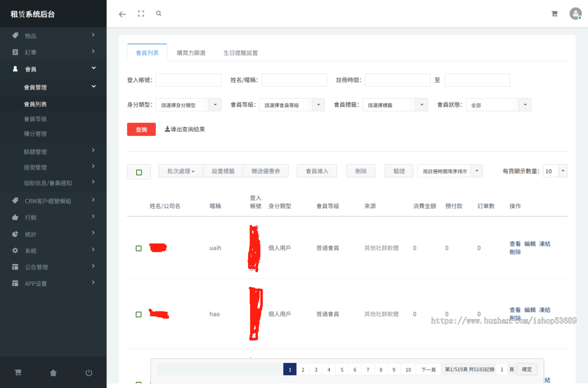Open the 會員標籤 dropdown
Viewport: 588px width, 388px height.
pyautogui.click(x=395, y=104)
